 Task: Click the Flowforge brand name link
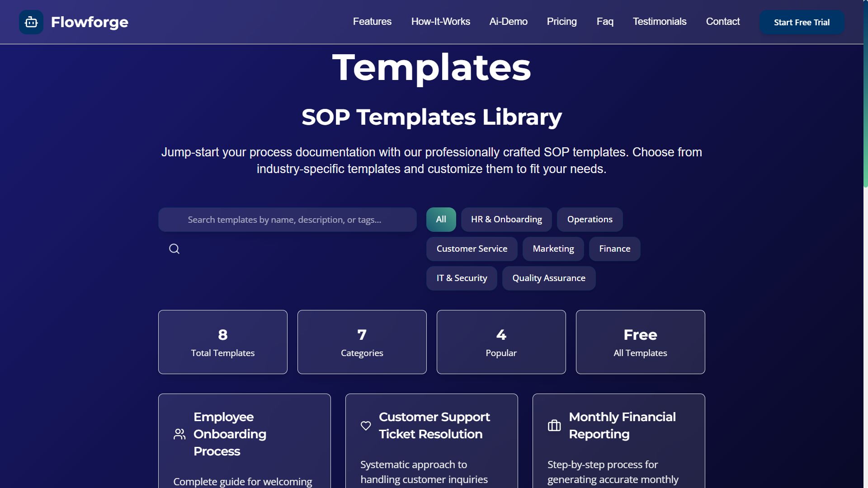tap(90, 22)
